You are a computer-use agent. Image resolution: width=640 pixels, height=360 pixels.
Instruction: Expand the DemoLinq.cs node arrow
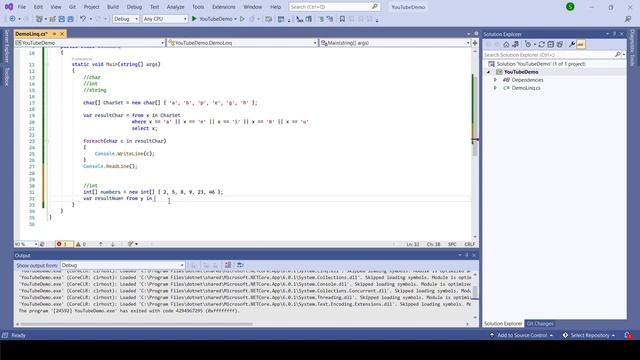click(496, 88)
